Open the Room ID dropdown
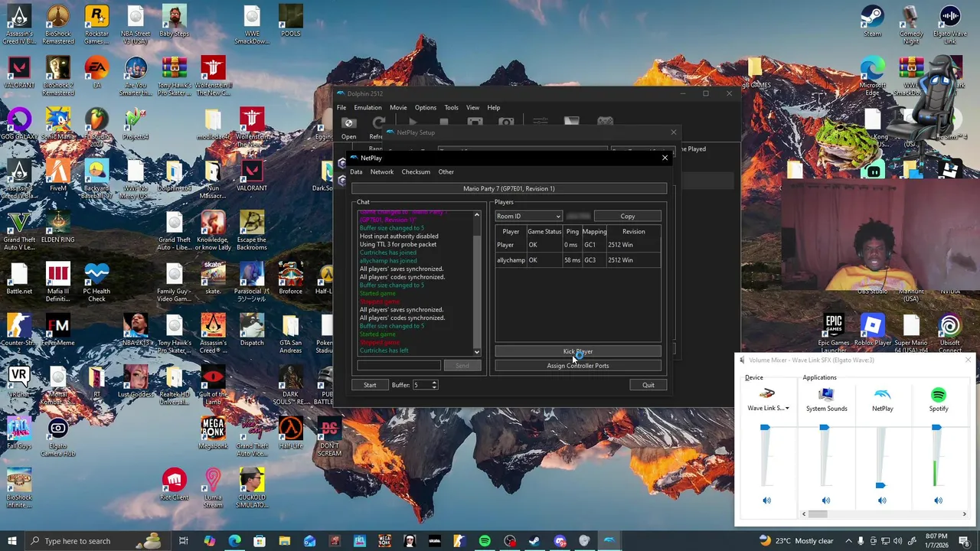 528,217
